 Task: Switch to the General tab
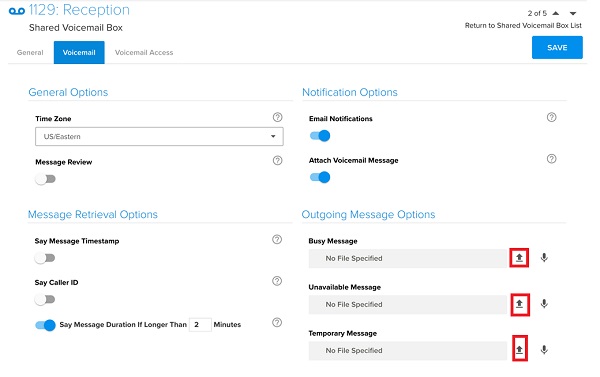coord(30,52)
